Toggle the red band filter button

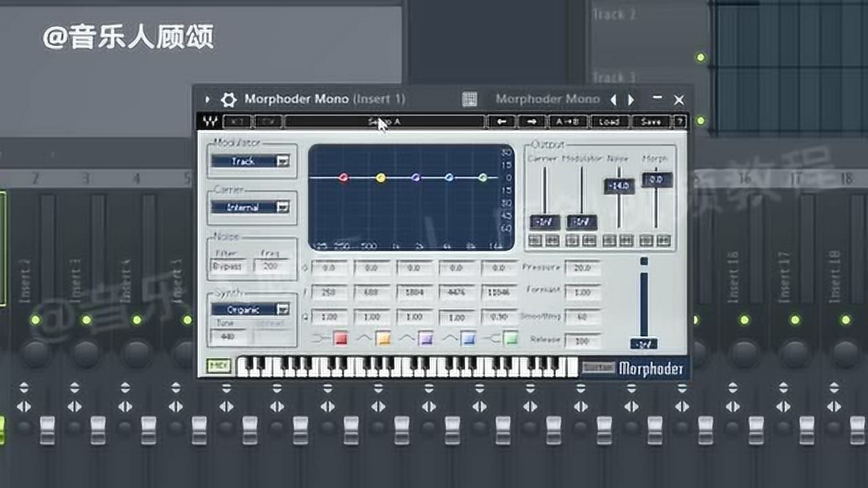pyautogui.click(x=340, y=338)
